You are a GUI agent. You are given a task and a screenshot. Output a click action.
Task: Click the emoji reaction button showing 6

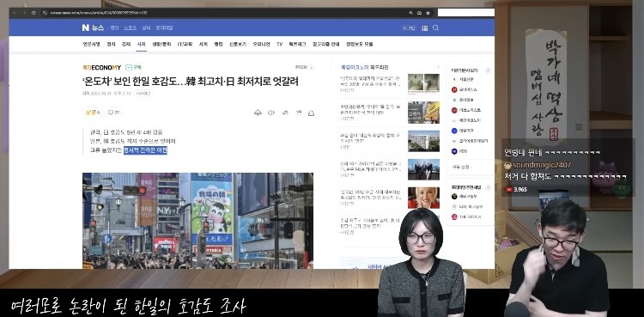pyautogui.click(x=93, y=113)
